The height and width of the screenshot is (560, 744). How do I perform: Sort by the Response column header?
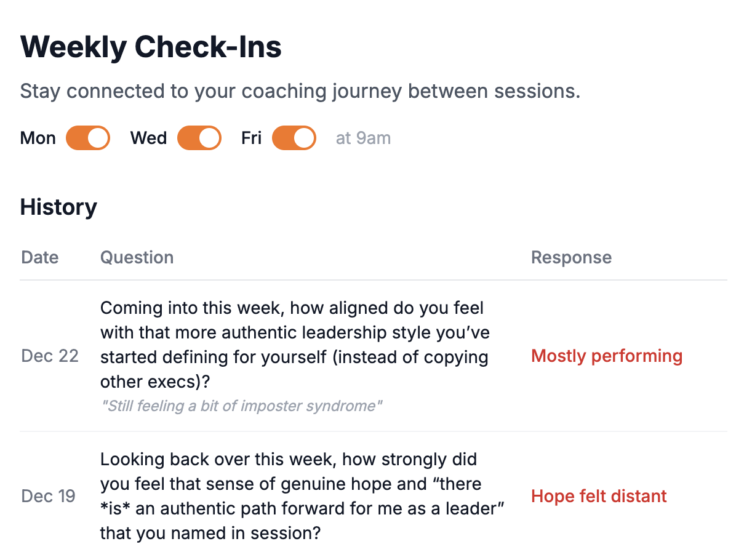(x=571, y=257)
